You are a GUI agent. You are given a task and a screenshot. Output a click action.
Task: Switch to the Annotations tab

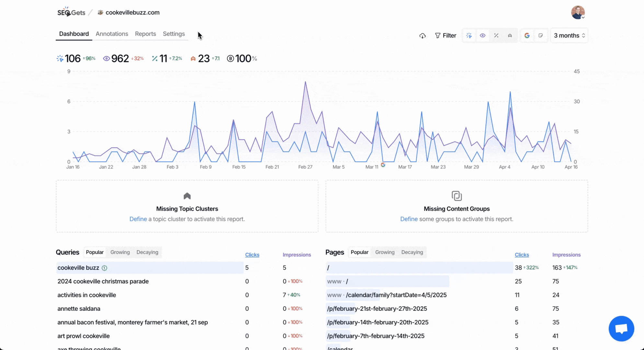pos(112,34)
